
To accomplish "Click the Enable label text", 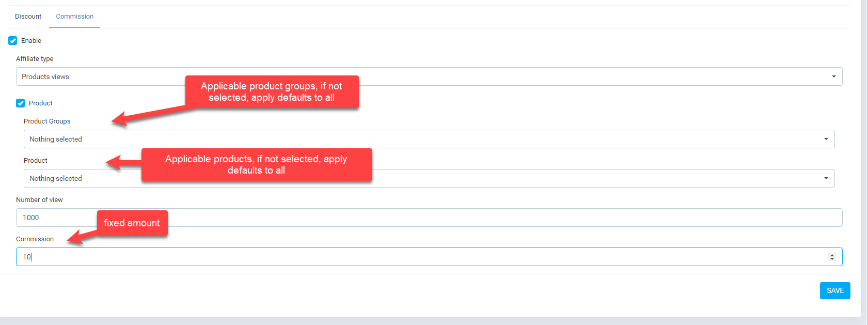I will tap(31, 41).
